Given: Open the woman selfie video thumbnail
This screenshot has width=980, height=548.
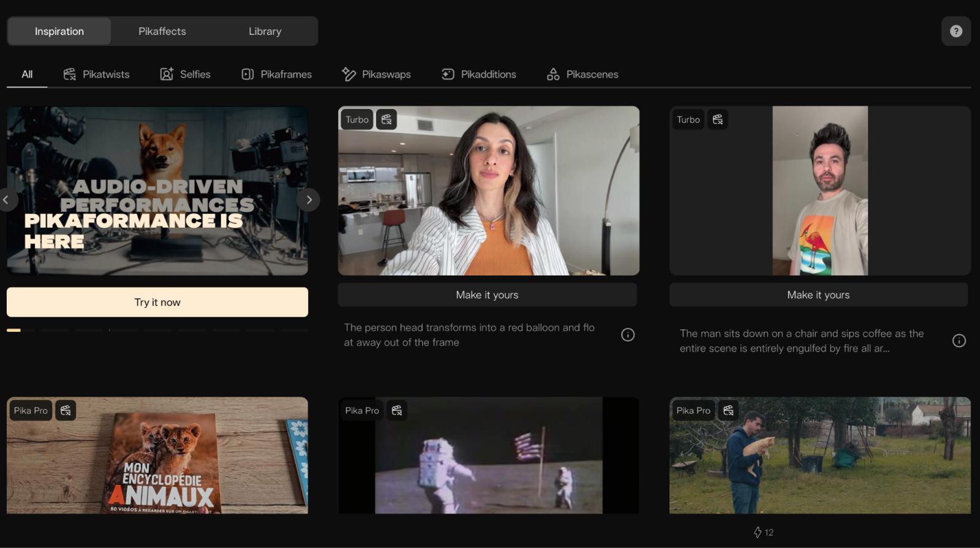Looking at the screenshot, I should coord(489,191).
